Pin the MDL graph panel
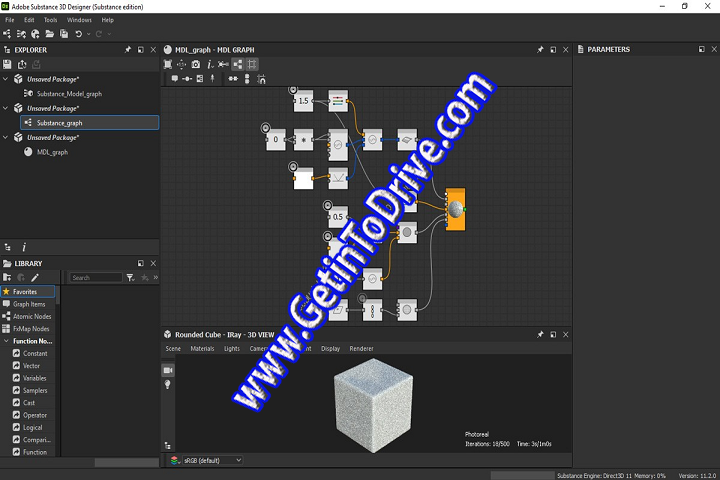This screenshot has height=480, width=720. tap(540, 50)
